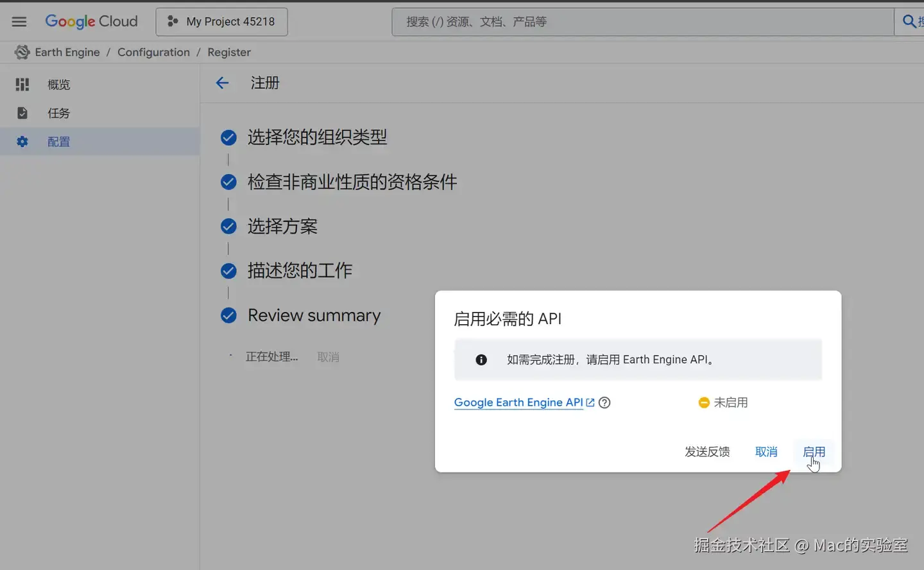
Task: Click the checkmark for 选择您的组织类型
Action: pyautogui.click(x=228, y=137)
